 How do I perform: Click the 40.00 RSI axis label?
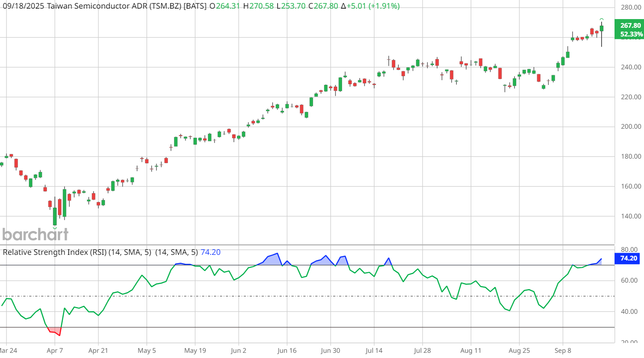(629, 312)
